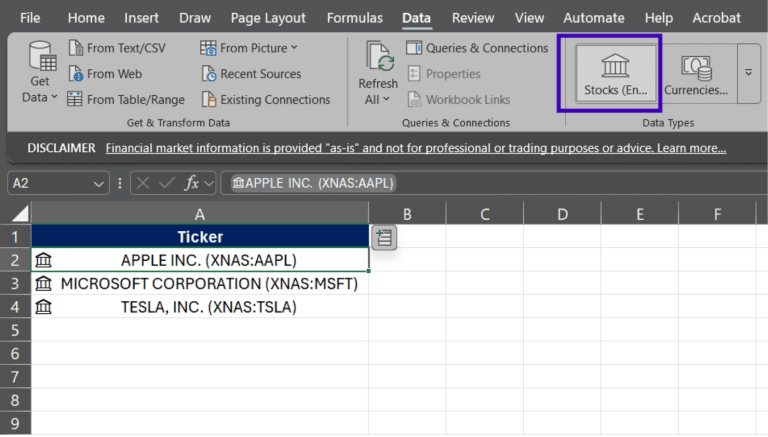Select cell MICROSOFT CORPORATION (XNAS:MSFT)
This screenshot has height=437, width=768.
pyautogui.click(x=200, y=283)
